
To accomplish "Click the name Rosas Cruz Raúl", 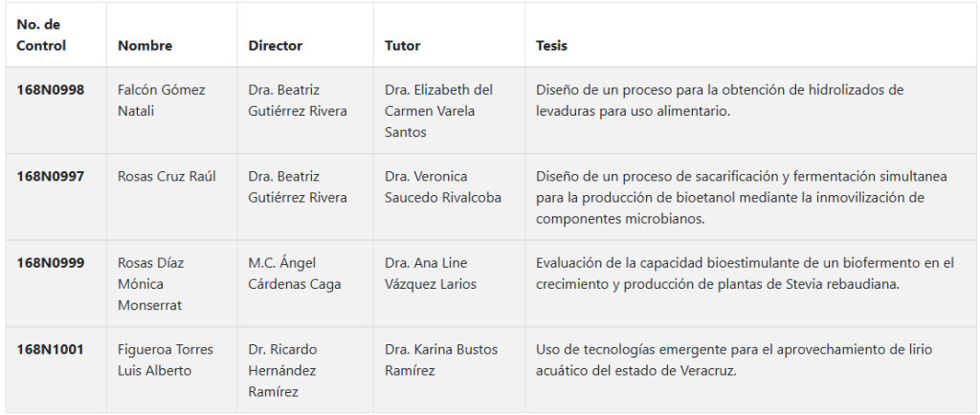I will click(x=167, y=176).
